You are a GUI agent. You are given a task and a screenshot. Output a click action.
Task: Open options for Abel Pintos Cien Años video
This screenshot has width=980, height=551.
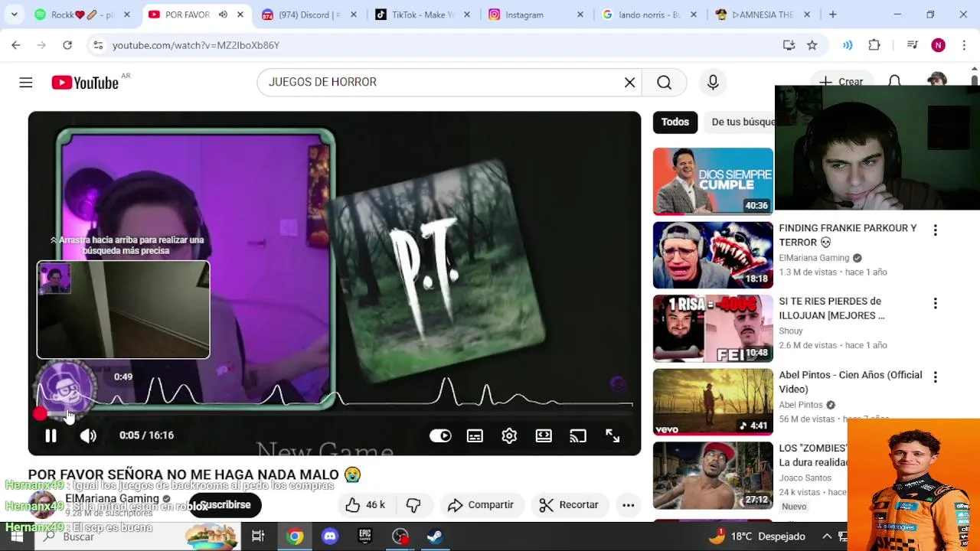(935, 377)
